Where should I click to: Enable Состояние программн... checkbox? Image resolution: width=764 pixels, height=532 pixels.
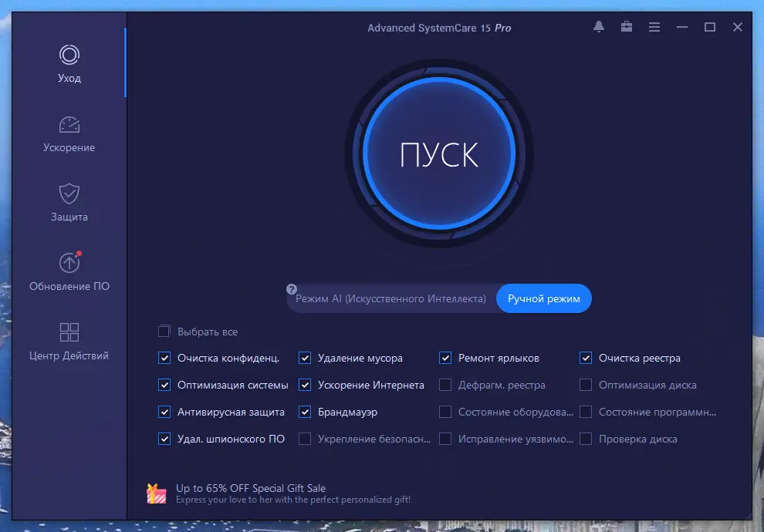click(x=586, y=412)
